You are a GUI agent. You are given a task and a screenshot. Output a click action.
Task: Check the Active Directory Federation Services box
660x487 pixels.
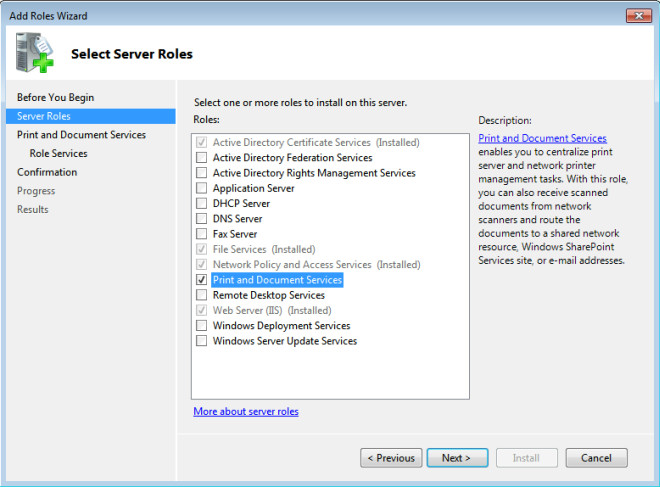(202, 157)
